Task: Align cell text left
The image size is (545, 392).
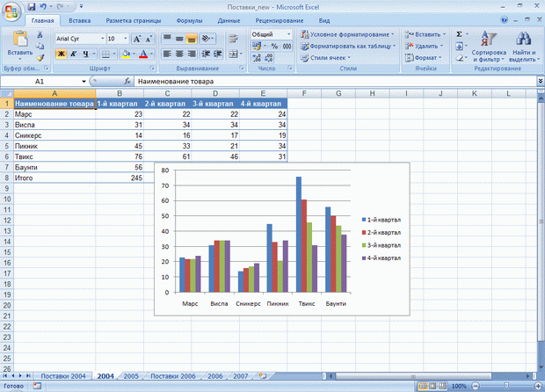Action: point(168,54)
